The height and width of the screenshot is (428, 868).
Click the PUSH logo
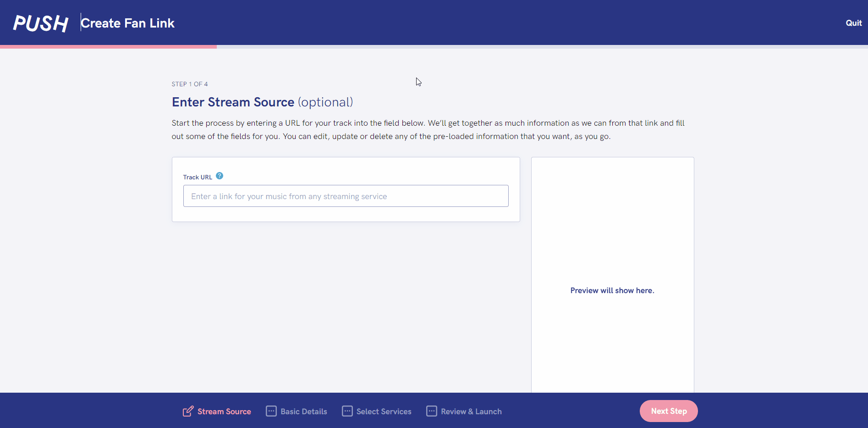pyautogui.click(x=40, y=23)
